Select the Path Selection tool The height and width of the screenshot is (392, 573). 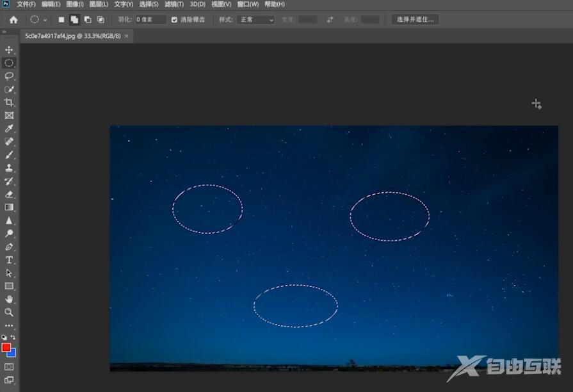(9, 273)
